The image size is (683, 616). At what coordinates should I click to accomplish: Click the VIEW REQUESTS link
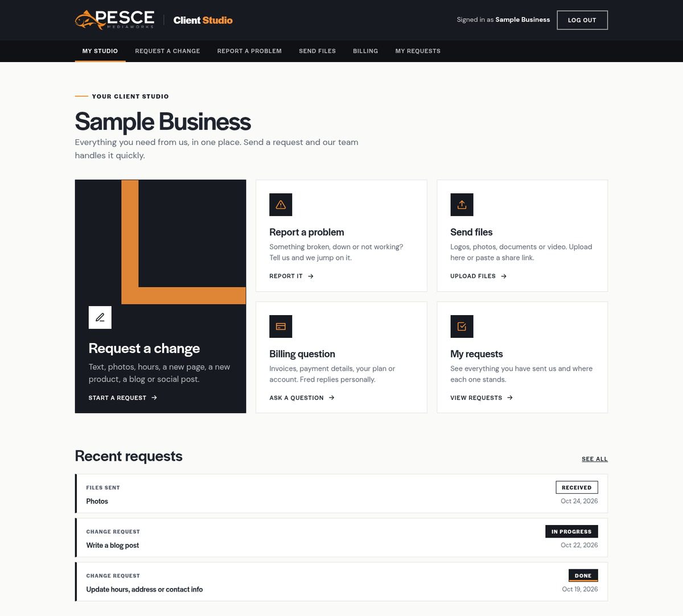pyautogui.click(x=482, y=398)
